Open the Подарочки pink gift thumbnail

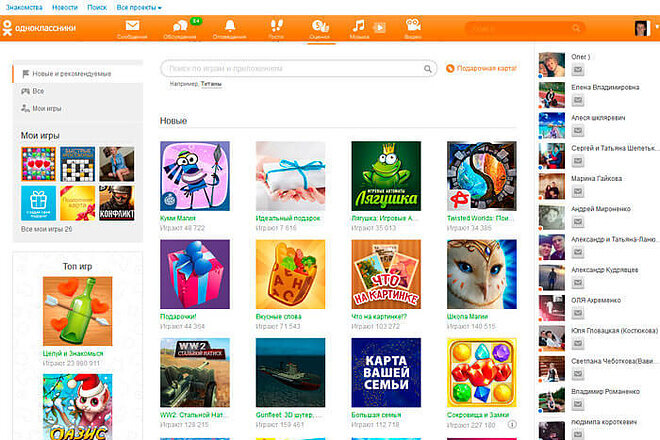[195, 274]
